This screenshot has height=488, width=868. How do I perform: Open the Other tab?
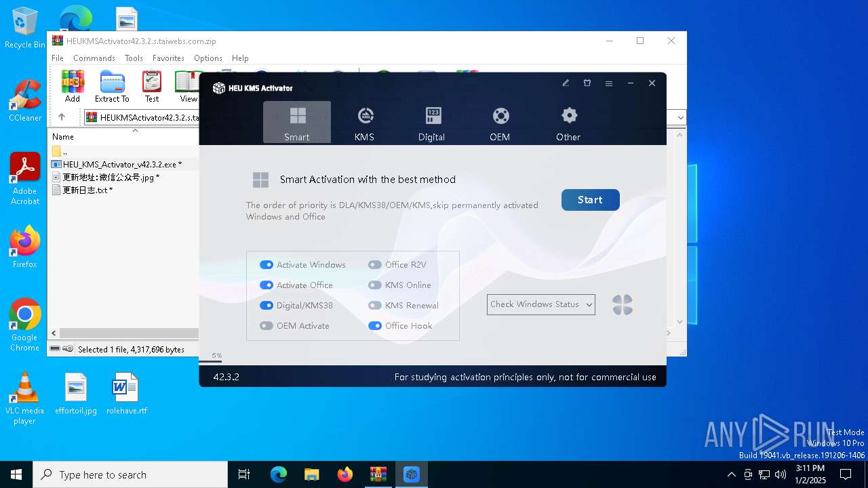pyautogui.click(x=568, y=123)
